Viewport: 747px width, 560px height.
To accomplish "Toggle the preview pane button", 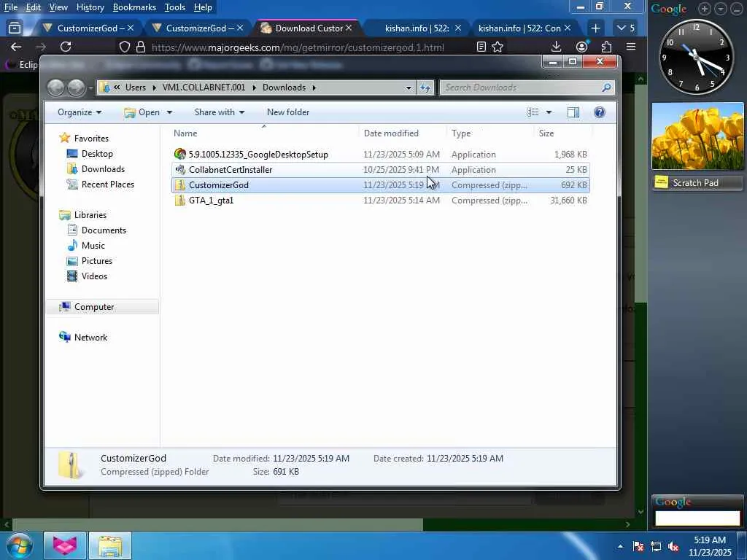I will coord(573,112).
